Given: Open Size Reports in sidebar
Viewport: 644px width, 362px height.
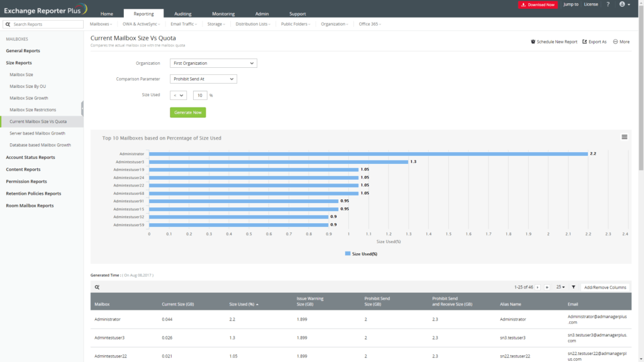Looking at the screenshot, I should (x=19, y=63).
